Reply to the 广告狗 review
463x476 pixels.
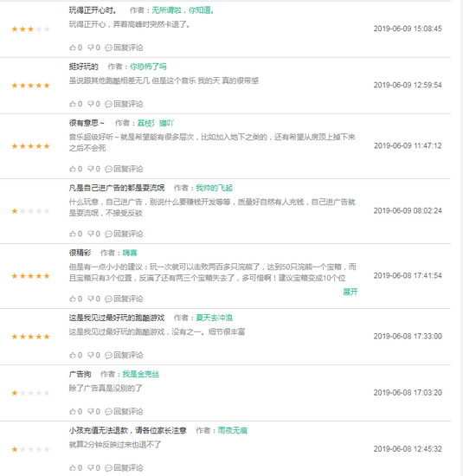124,412
